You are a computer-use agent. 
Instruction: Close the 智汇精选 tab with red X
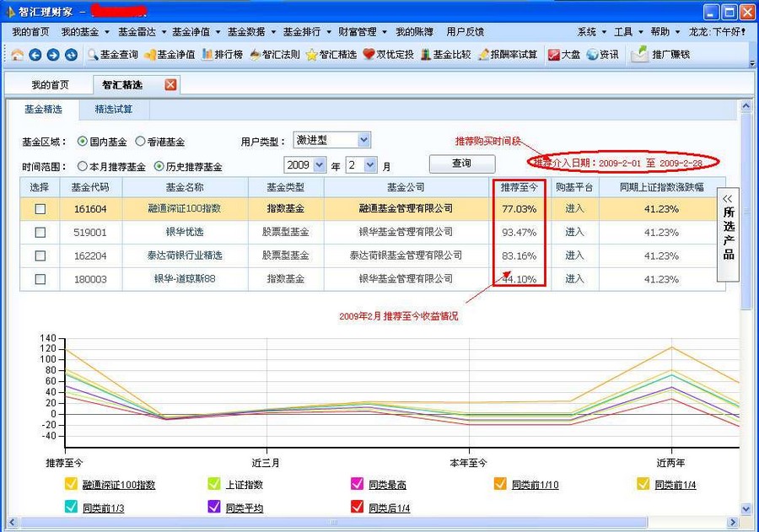[170, 85]
